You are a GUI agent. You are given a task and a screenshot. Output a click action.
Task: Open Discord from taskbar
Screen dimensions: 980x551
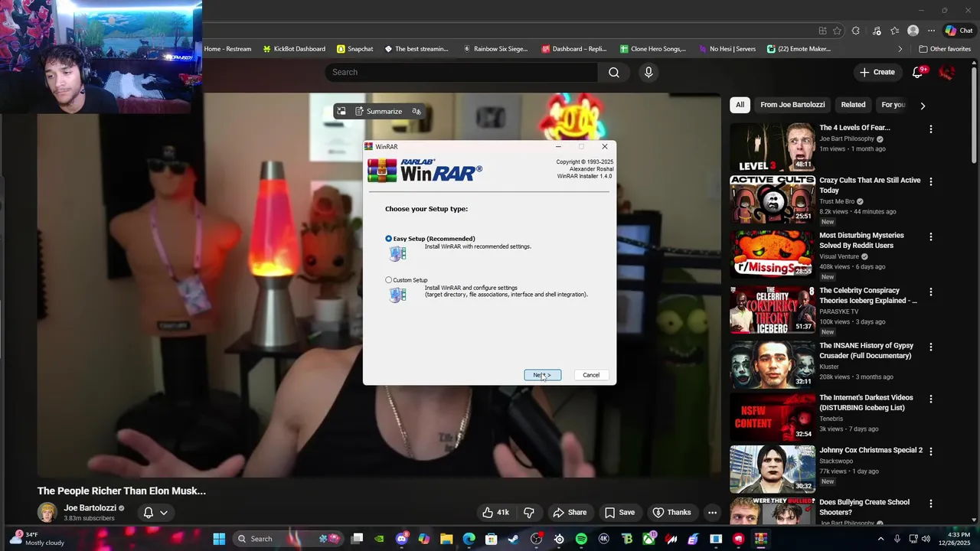pos(402,539)
